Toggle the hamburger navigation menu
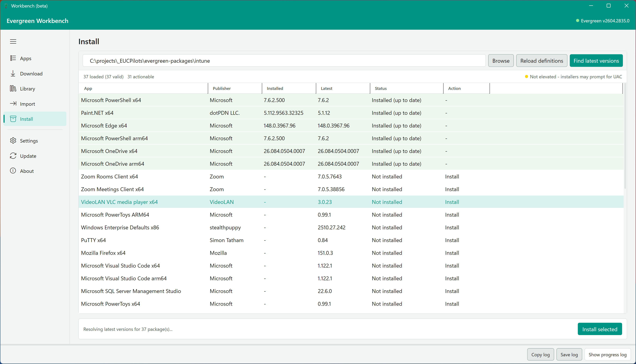The height and width of the screenshot is (364, 636). point(13,41)
